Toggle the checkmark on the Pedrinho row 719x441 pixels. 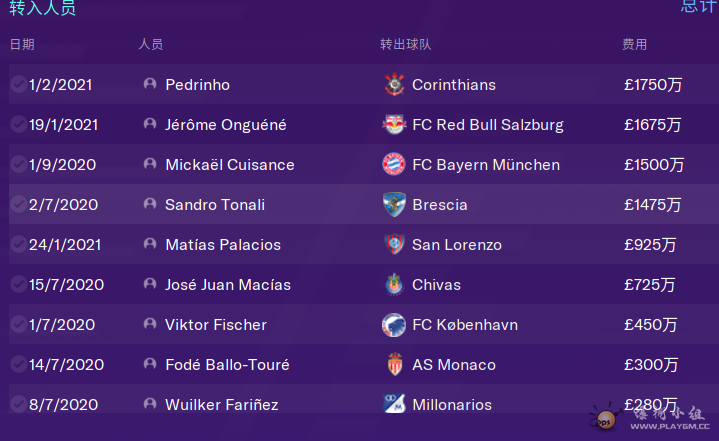click(x=18, y=85)
